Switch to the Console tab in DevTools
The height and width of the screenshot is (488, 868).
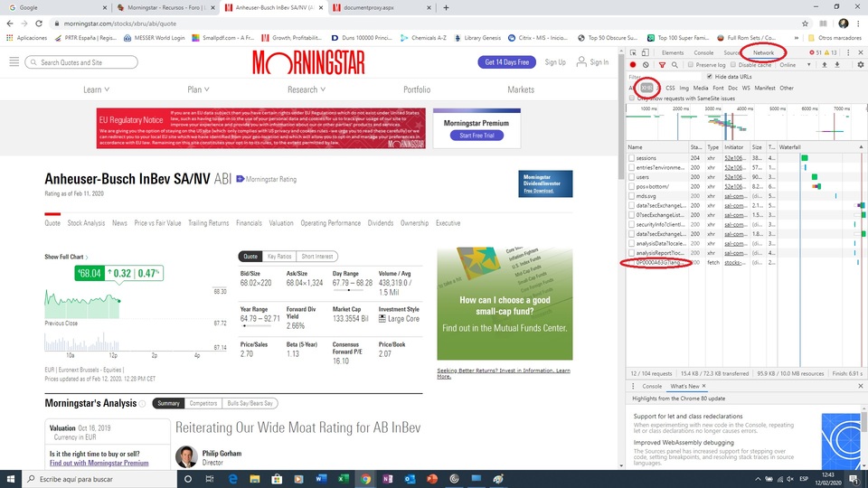tap(703, 52)
